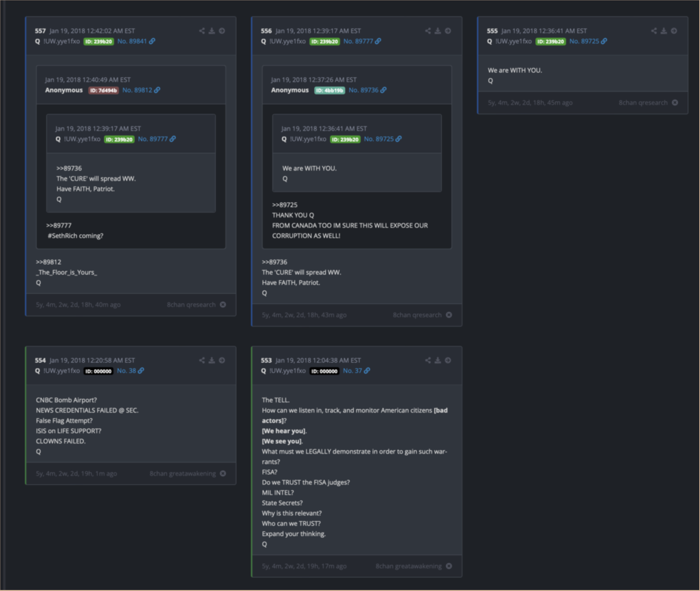Screen dimensions: 700x591
Task: Open post link No. 89777 in post 556 header
Action: (358, 41)
